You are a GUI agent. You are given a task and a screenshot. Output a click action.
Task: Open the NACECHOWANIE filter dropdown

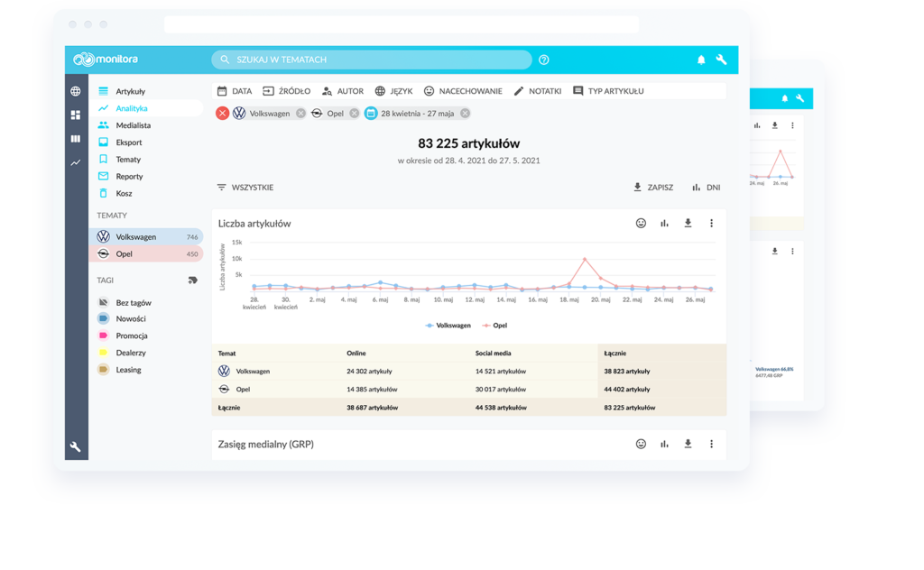pos(463,91)
